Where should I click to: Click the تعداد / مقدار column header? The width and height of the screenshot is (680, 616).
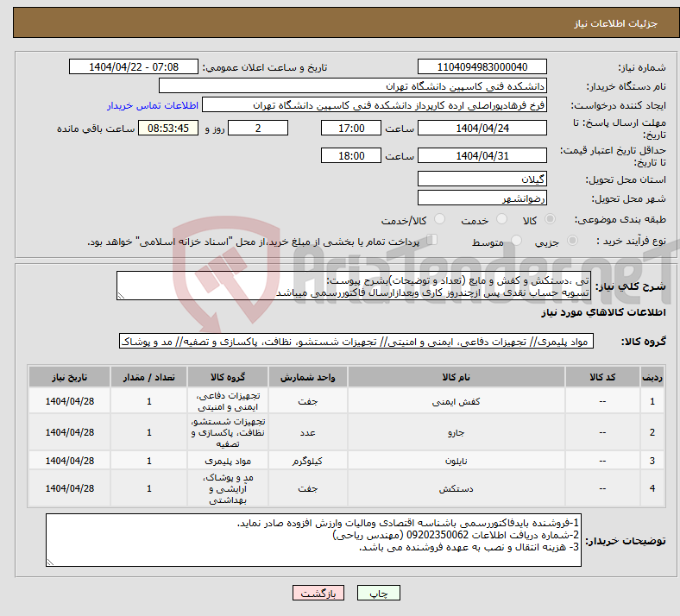click(148, 377)
